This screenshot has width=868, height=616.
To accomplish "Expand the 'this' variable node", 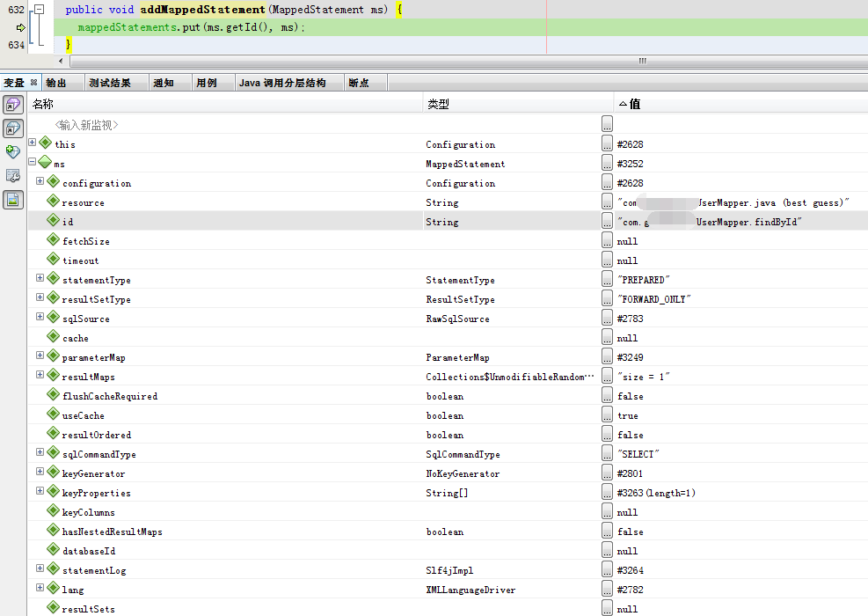I will point(33,143).
